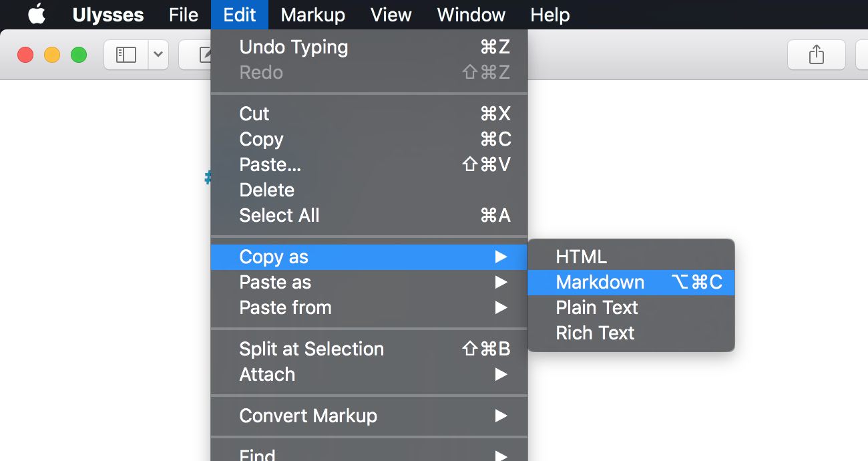Viewport: 868px width, 461px height.
Task: Zoom the window with green button
Action: pyautogui.click(x=79, y=55)
